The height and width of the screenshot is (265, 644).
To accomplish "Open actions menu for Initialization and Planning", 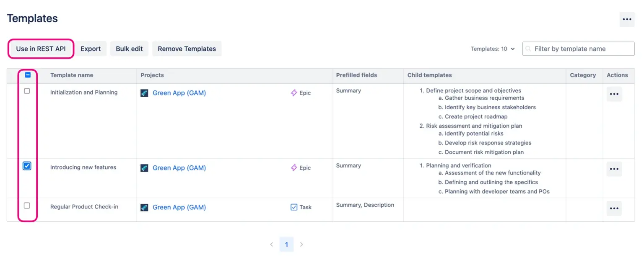I will 614,94.
